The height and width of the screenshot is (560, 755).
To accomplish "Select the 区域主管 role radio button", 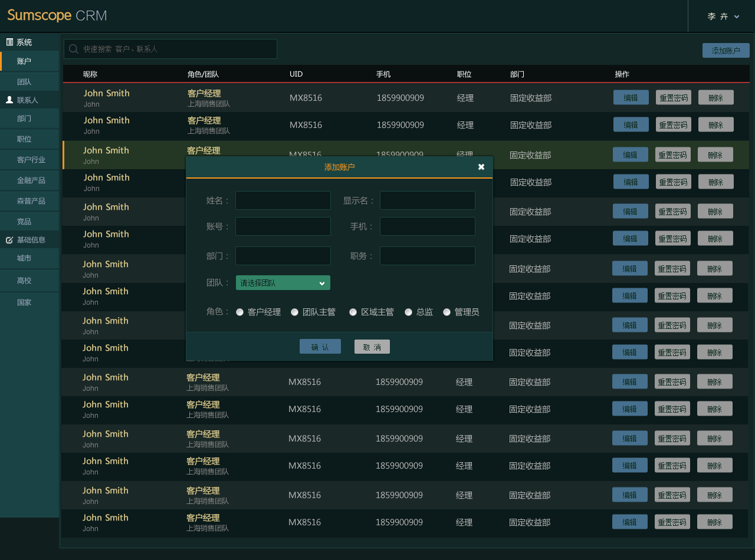I will (353, 312).
